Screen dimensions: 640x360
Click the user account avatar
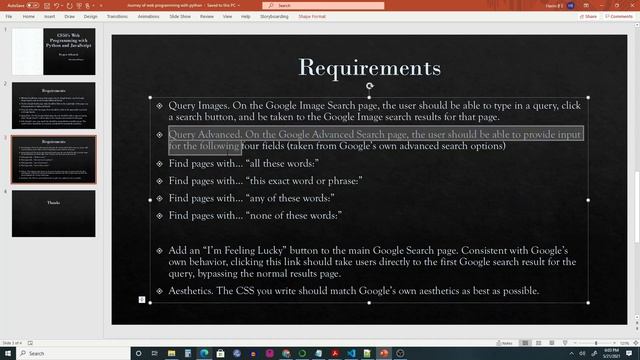point(571,6)
